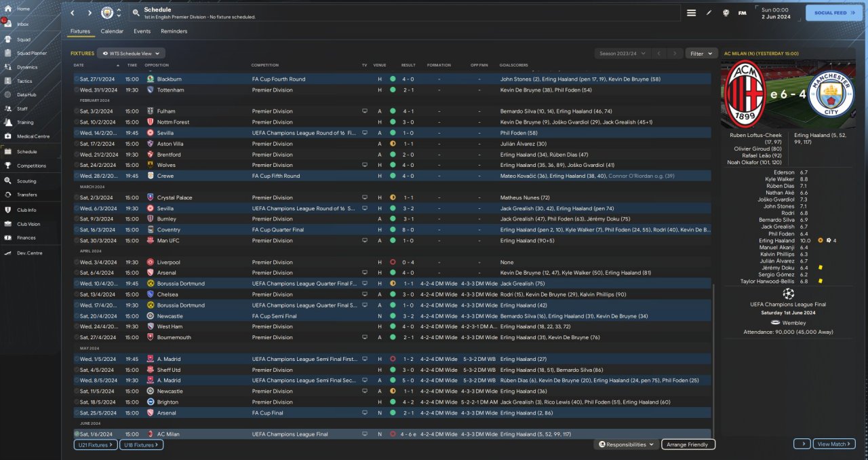
Task: Open the Filter dropdown
Action: pos(701,53)
